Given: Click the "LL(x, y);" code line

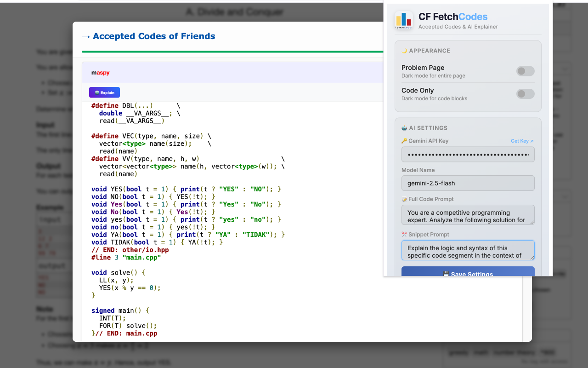Looking at the screenshot, I should [x=117, y=280].
